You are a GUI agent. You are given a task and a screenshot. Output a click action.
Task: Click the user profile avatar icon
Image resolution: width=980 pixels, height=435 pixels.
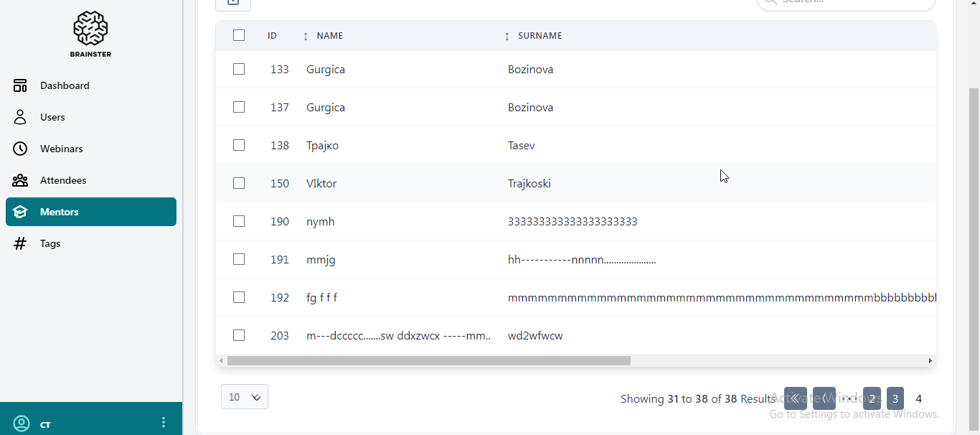tap(22, 424)
